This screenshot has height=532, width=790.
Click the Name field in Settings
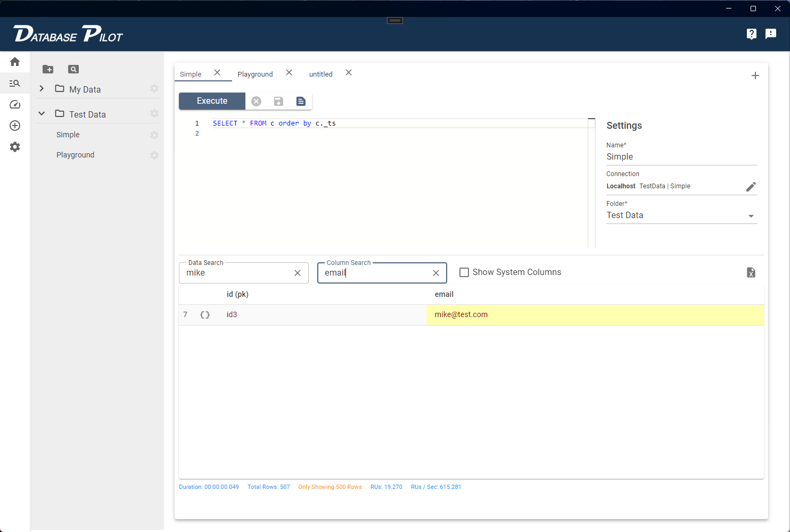coord(681,157)
